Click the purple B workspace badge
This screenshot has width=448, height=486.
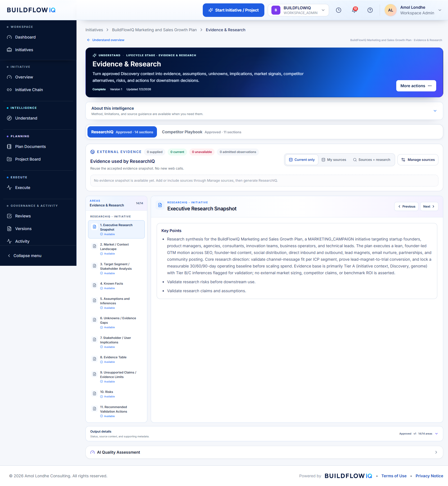tap(276, 10)
